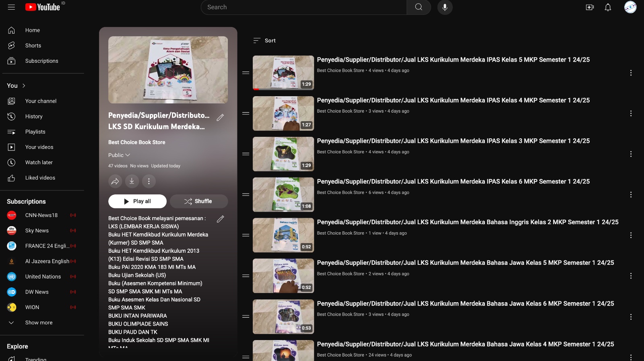Open the IPAS Kelas 4 video thumbnail

[x=283, y=113]
